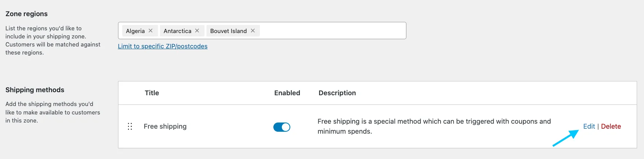
Task: Remove the Algeria region tag
Action: (150, 31)
